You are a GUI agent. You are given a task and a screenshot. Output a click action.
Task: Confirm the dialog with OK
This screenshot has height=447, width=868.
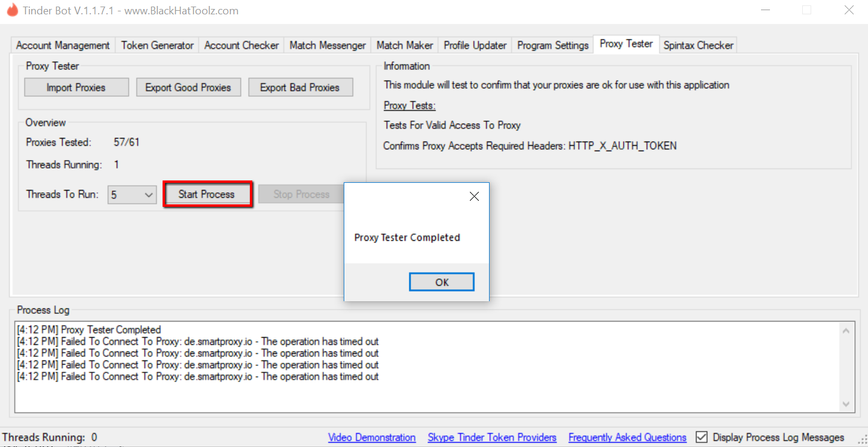(x=442, y=282)
